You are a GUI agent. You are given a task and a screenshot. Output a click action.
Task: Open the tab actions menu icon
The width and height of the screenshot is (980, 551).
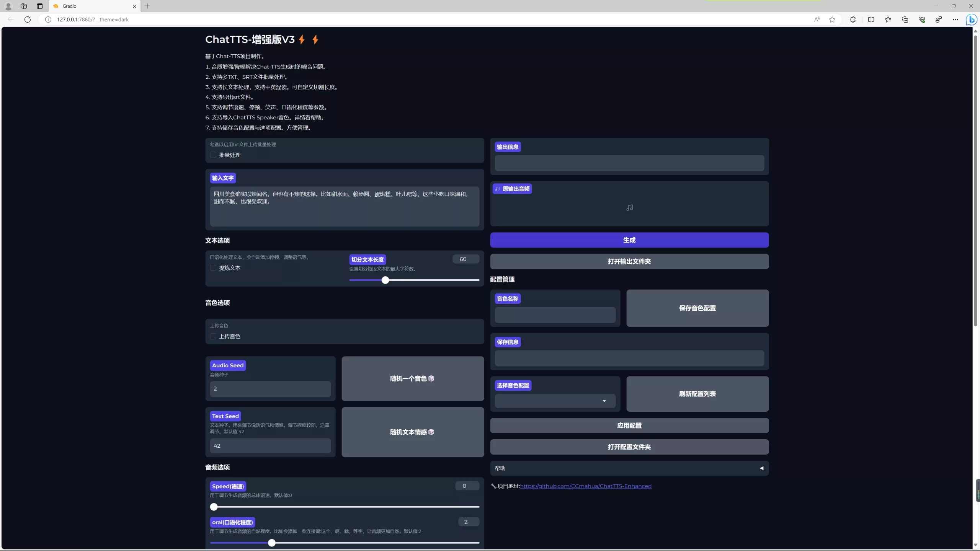[40, 6]
